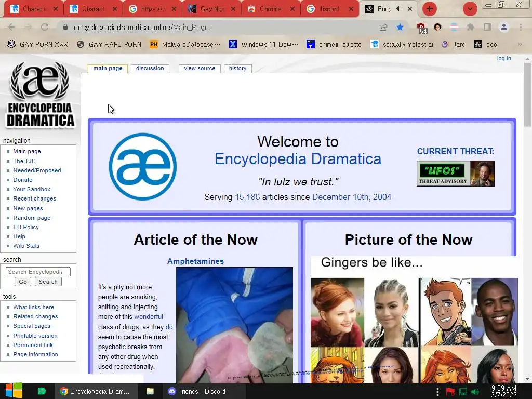Go back using the browser back arrow

[x=11, y=27]
